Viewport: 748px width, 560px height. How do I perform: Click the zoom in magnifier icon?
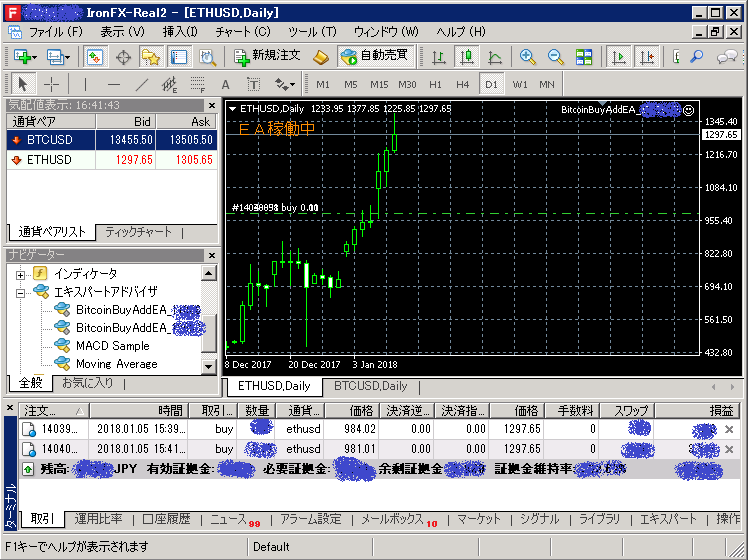pyautogui.click(x=528, y=57)
